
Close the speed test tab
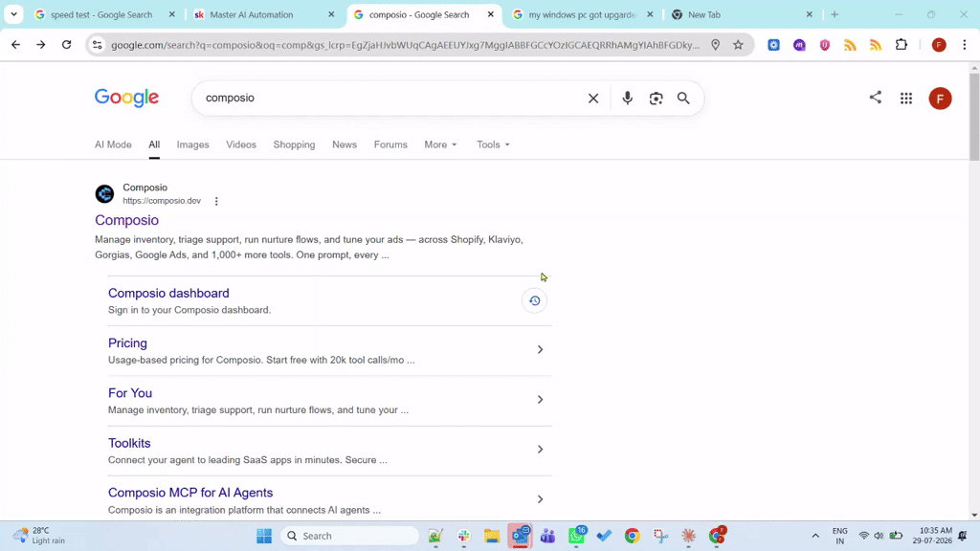coord(172,14)
